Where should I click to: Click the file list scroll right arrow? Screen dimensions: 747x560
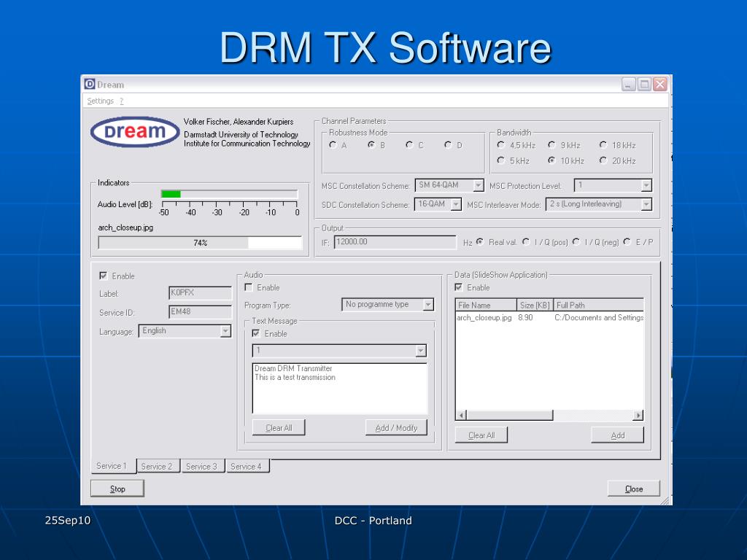coord(638,415)
